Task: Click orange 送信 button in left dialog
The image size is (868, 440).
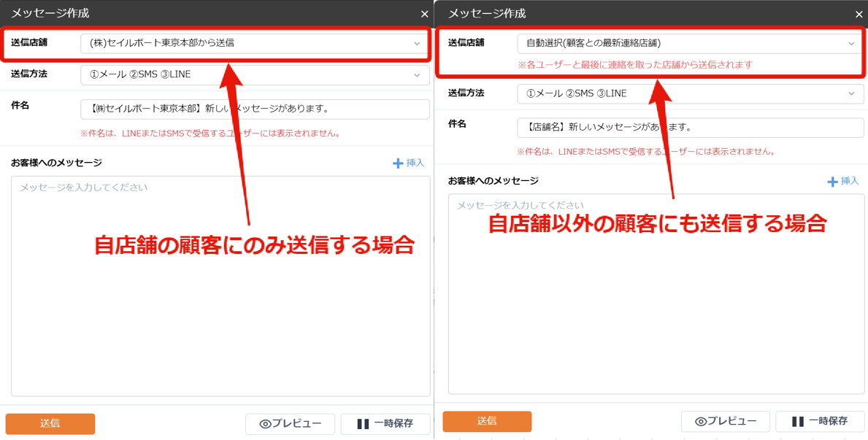Action: coord(50,424)
